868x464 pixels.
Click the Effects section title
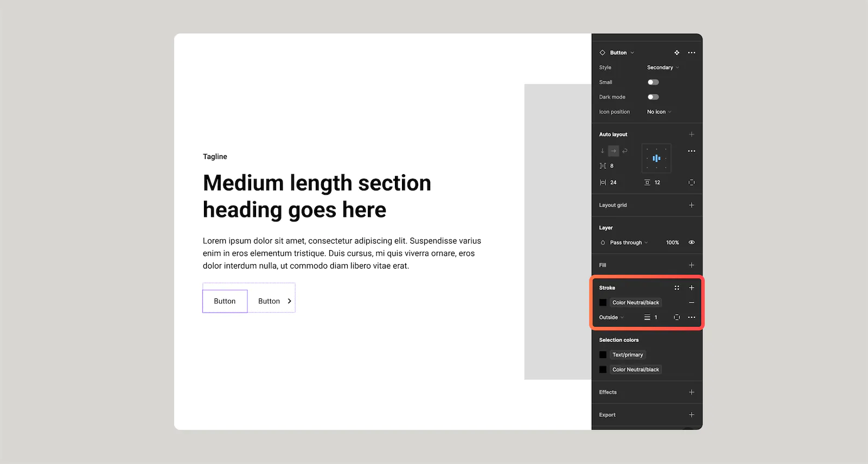608,392
